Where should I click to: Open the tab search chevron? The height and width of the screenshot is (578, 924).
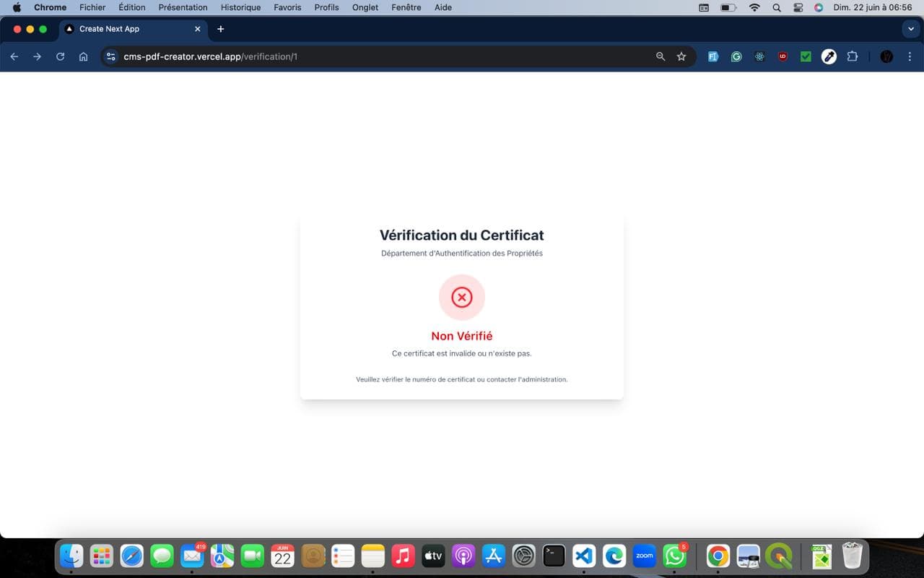click(x=910, y=29)
